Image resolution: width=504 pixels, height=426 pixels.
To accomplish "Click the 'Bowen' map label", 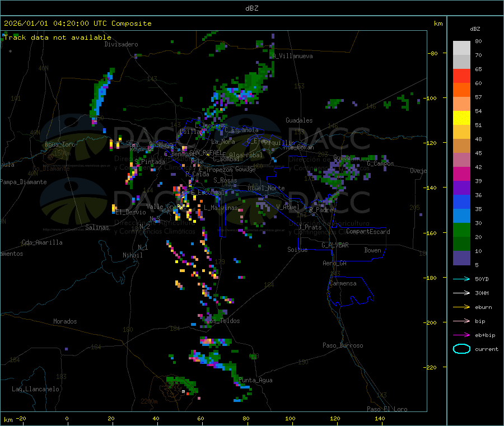I will coord(372,250).
